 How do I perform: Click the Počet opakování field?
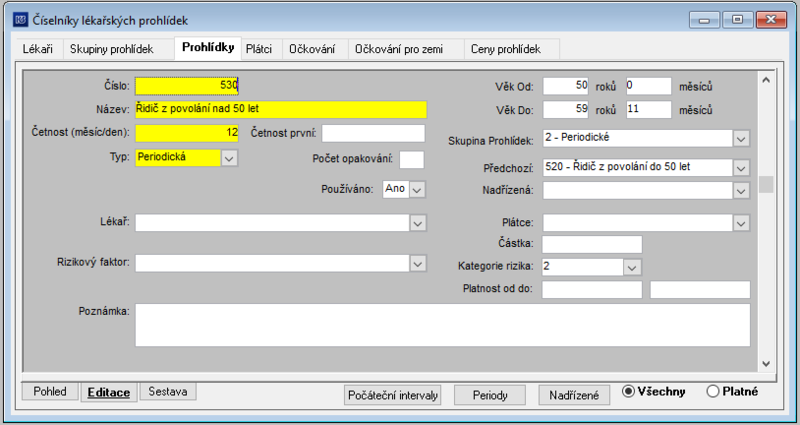coord(412,159)
